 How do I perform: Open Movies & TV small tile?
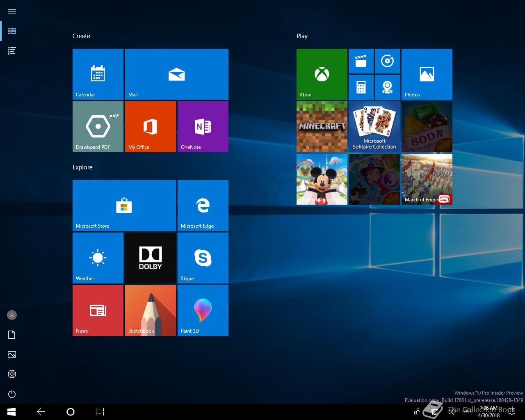click(361, 61)
